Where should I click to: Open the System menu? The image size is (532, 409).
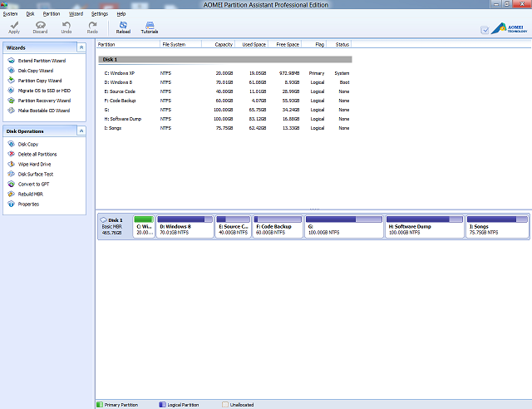click(x=10, y=14)
